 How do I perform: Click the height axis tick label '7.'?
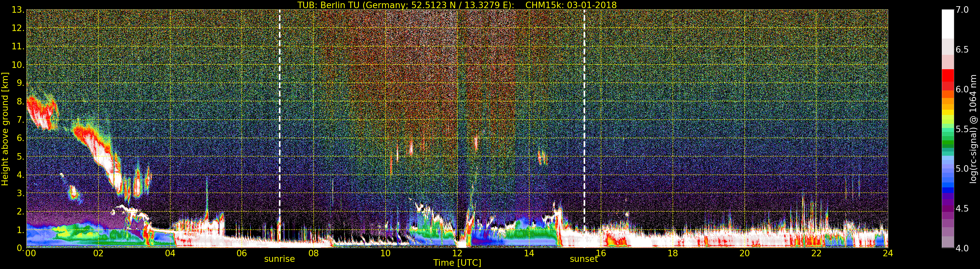(x=21, y=120)
